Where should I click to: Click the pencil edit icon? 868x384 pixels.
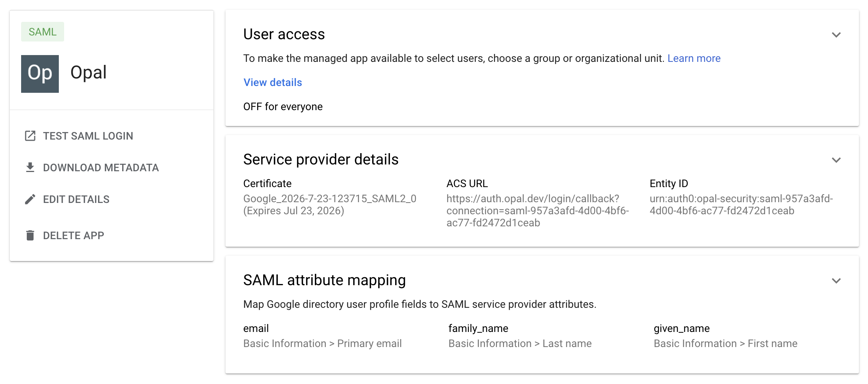pos(30,199)
